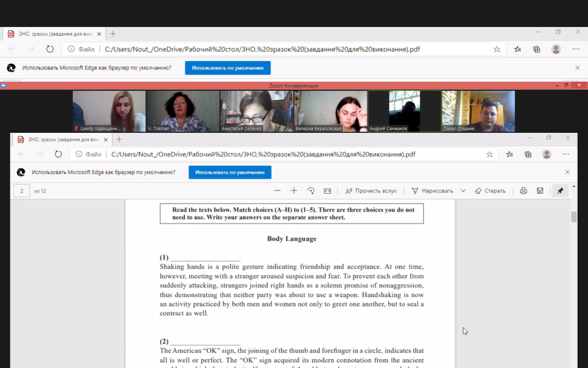Enable the 'Нарисовать' drawing tool
Image resolution: width=588 pixels, height=368 pixels.
point(432,191)
